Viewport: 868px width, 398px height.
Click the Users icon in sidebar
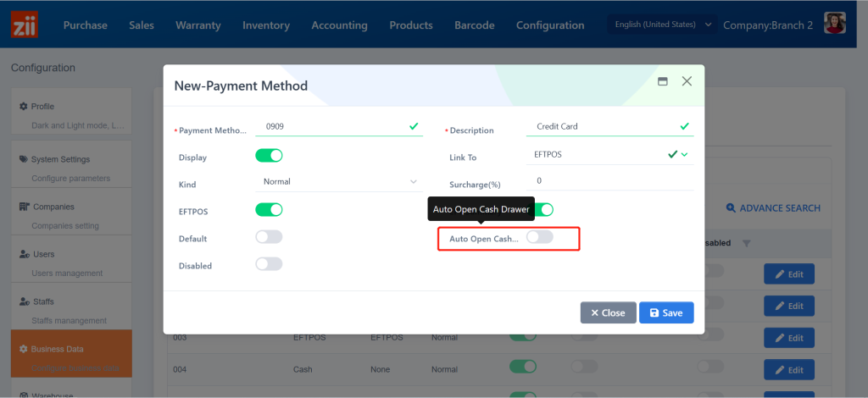tap(25, 254)
